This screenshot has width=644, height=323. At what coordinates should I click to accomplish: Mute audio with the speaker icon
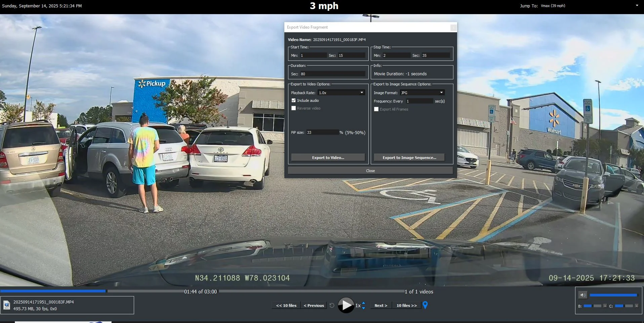[x=582, y=295]
